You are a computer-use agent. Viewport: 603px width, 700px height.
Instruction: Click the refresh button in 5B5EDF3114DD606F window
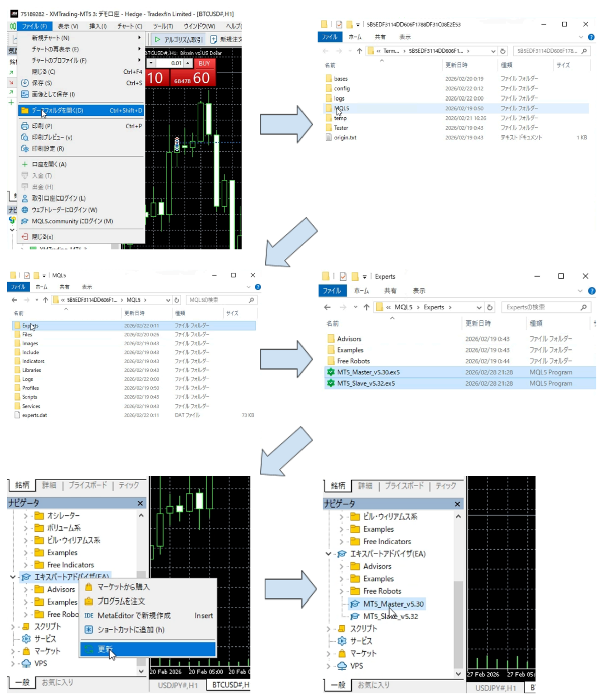coord(502,51)
